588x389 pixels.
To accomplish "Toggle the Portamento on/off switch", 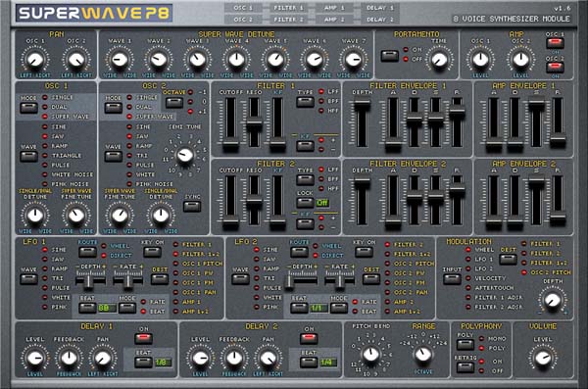I will [x=390, y=56].
